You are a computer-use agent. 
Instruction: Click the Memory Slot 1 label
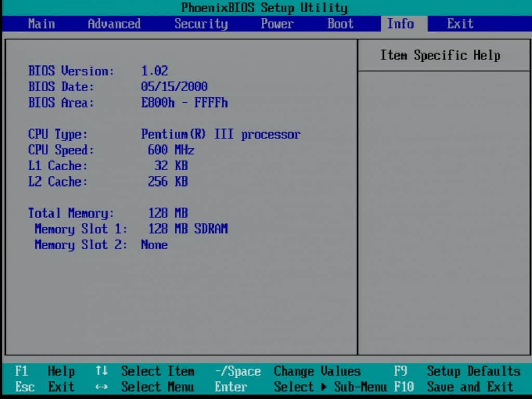(x=81, y=229)
